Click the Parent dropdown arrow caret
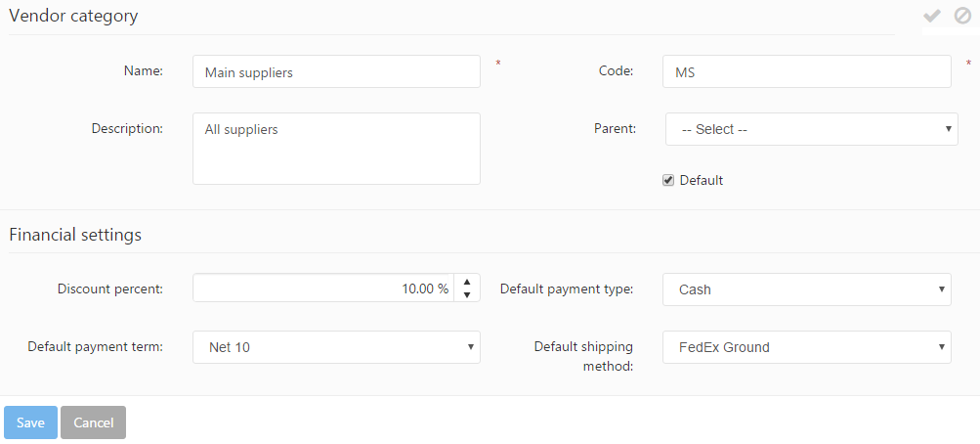 949,129
